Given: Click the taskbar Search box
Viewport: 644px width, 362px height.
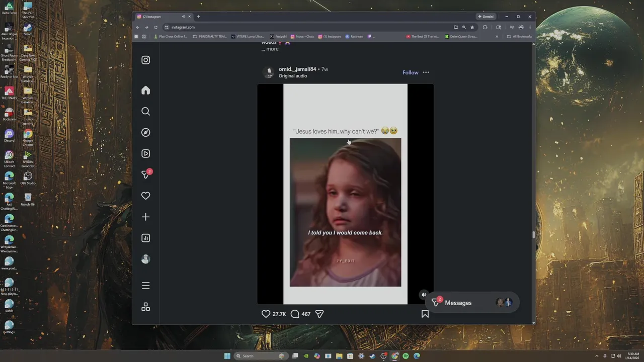Looking at the screenshot, I should (262, 356).
